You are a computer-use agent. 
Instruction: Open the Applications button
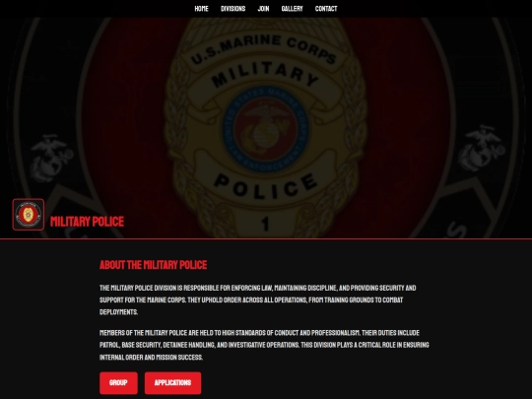click(172, 383)
